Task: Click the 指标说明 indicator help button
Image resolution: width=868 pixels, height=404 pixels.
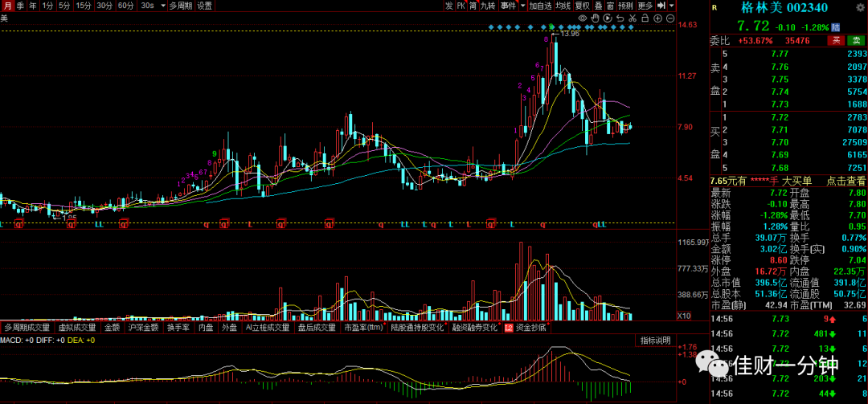Action: pyautogui.click(x=655, y=340)
